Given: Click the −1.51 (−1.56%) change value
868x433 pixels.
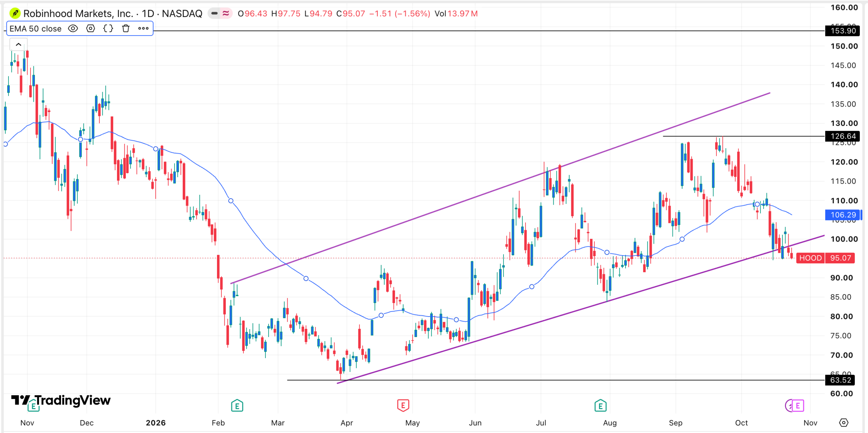Looking at the screenshot, I should [399, 14].
